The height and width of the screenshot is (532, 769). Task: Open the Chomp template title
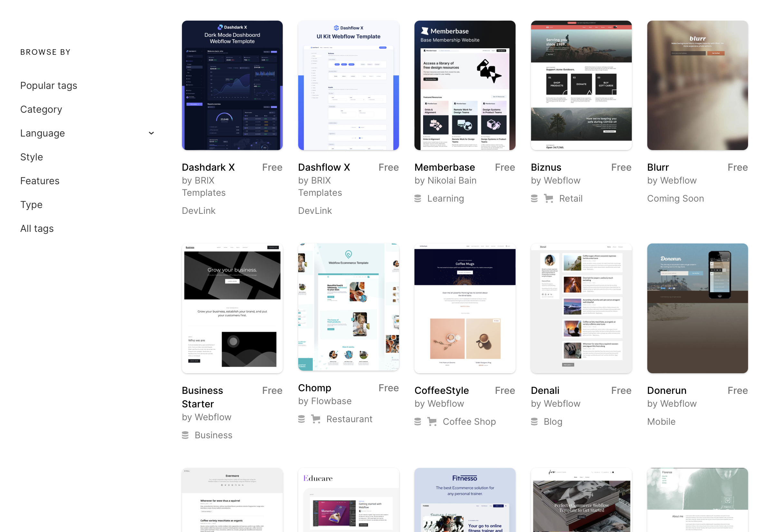point(315,388)
